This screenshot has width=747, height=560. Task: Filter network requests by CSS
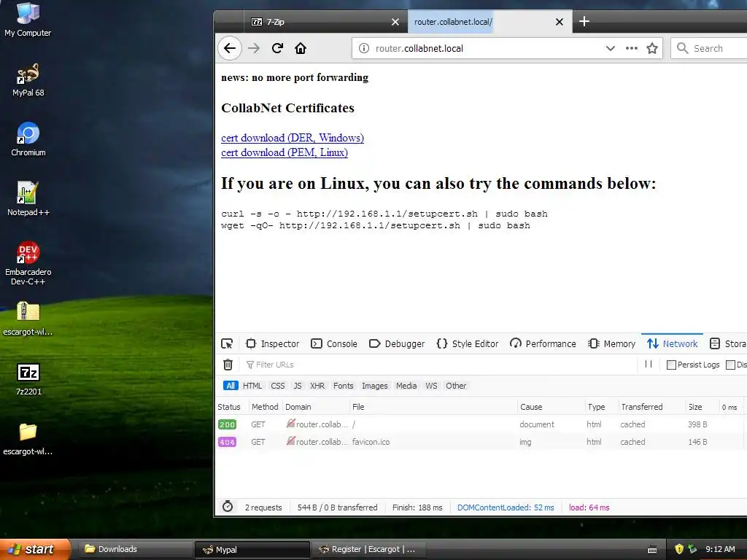click(x=278, y=386)
